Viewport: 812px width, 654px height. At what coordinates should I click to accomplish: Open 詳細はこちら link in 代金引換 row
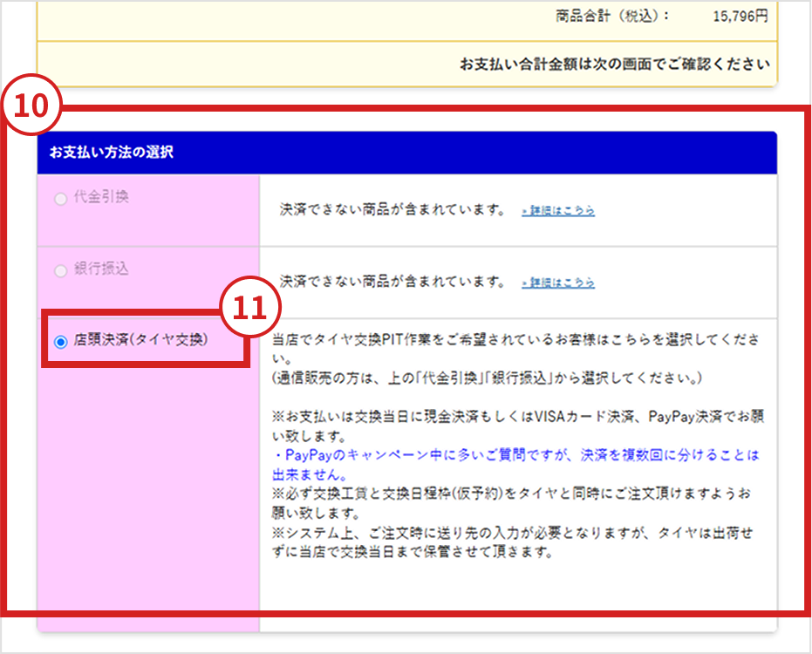558,211
